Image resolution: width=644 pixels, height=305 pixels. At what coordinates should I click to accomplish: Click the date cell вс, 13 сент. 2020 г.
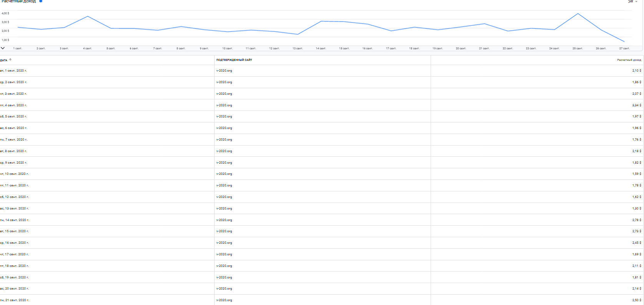click(14, 209)
